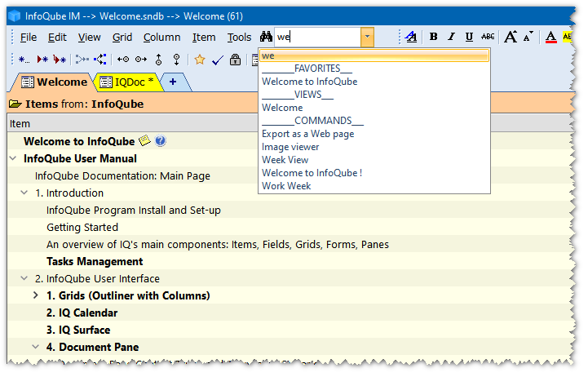
Task: Click the note icon beside Welcome to InfoQube
Action: (144, 140)
